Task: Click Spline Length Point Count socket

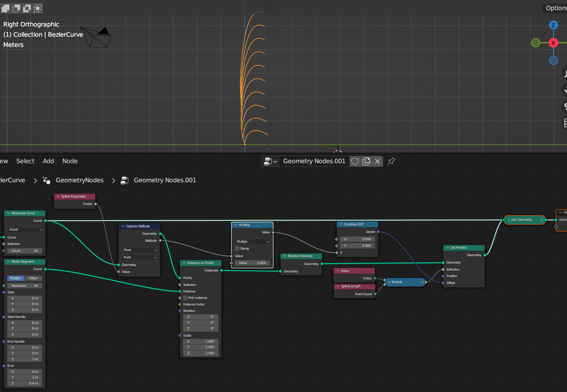Action: (x=375, y=294)
